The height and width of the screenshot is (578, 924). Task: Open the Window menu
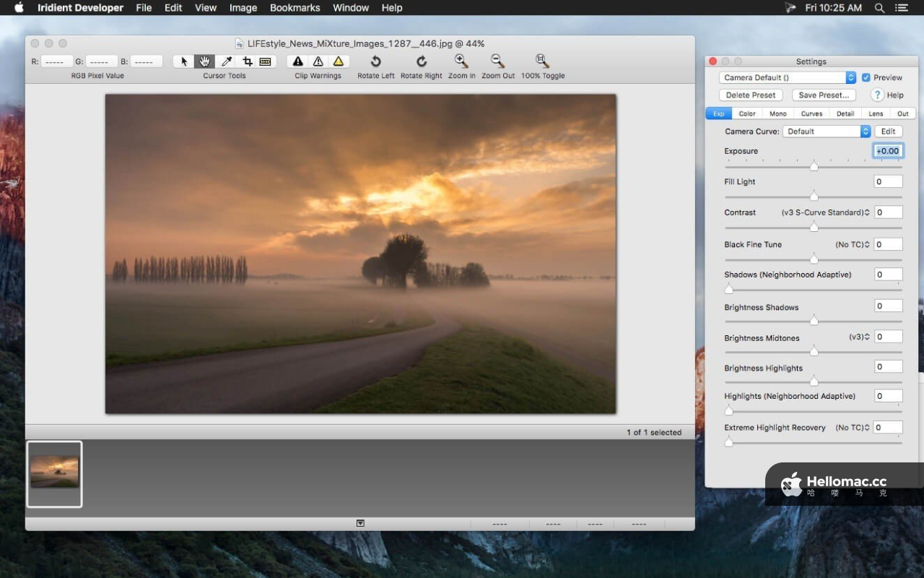[351, 8]
